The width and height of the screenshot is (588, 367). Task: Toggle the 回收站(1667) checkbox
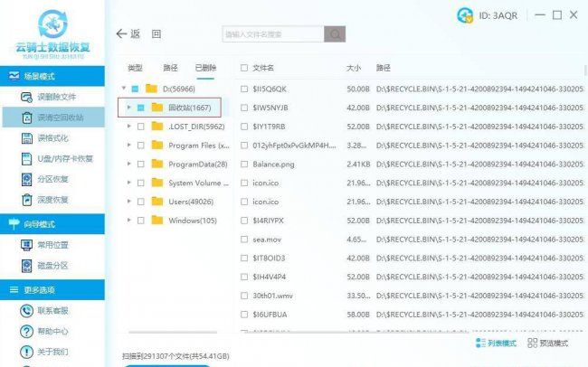[140, 108]
